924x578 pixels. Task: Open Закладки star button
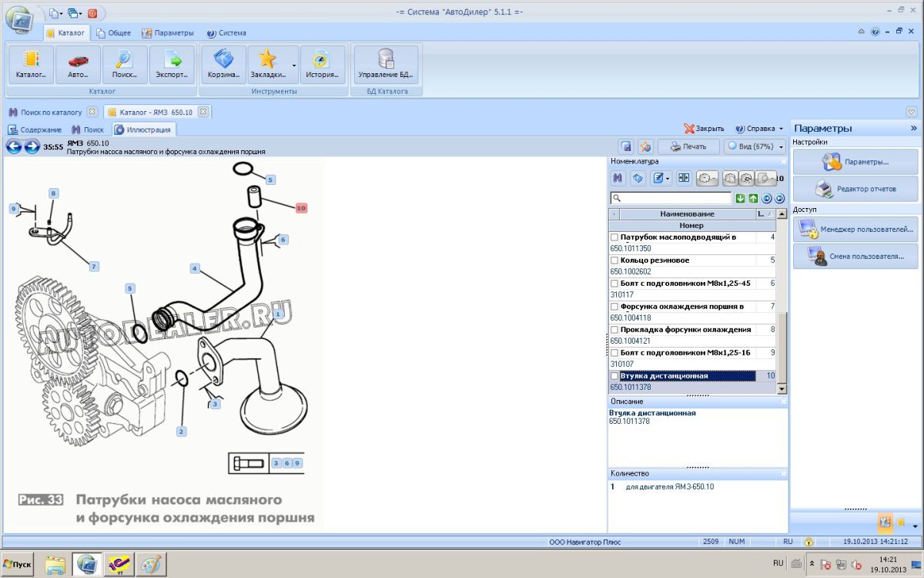268,65
